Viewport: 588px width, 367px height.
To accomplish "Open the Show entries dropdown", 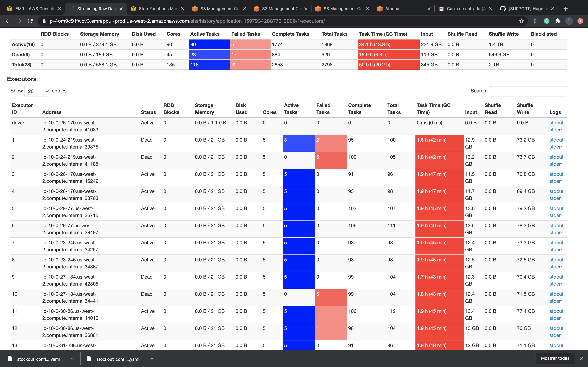I will coord(37,91).
